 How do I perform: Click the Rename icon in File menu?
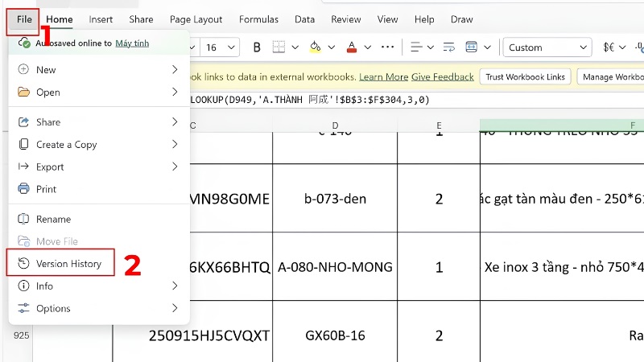pyautogui.click(x=24, y=219)
